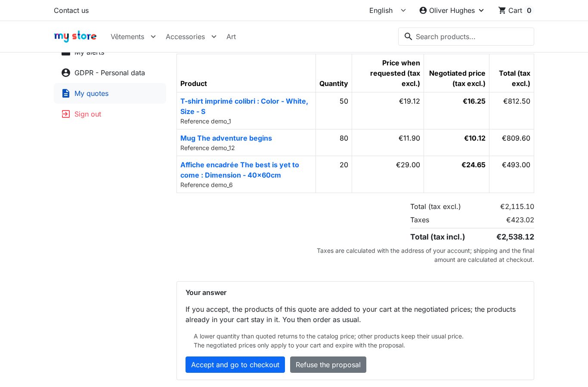Focus the Search products field
The height and width of the screenshot is (387, 588).
pos(466,37)
